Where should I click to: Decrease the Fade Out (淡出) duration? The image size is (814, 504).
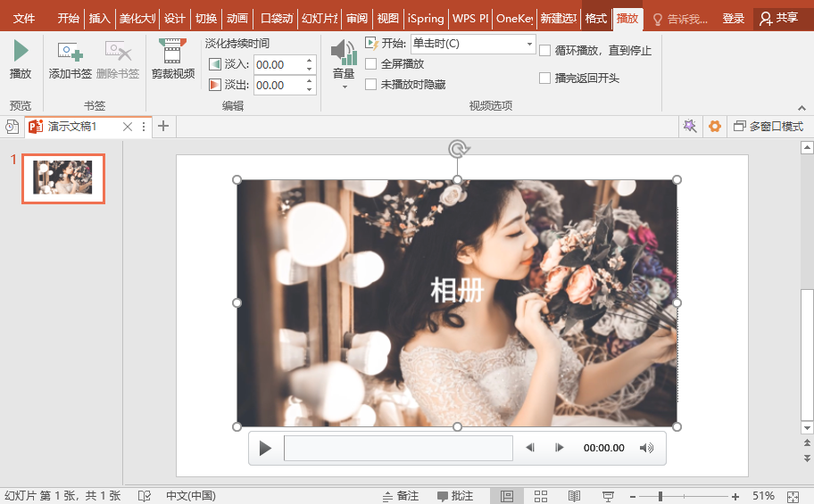pyautogui.click(x=310, y=89)
